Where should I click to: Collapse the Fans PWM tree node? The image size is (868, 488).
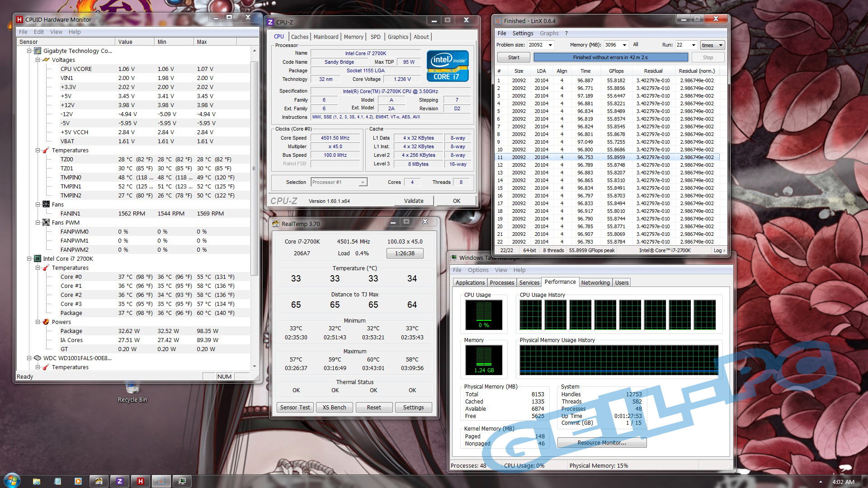pos(38,222)
